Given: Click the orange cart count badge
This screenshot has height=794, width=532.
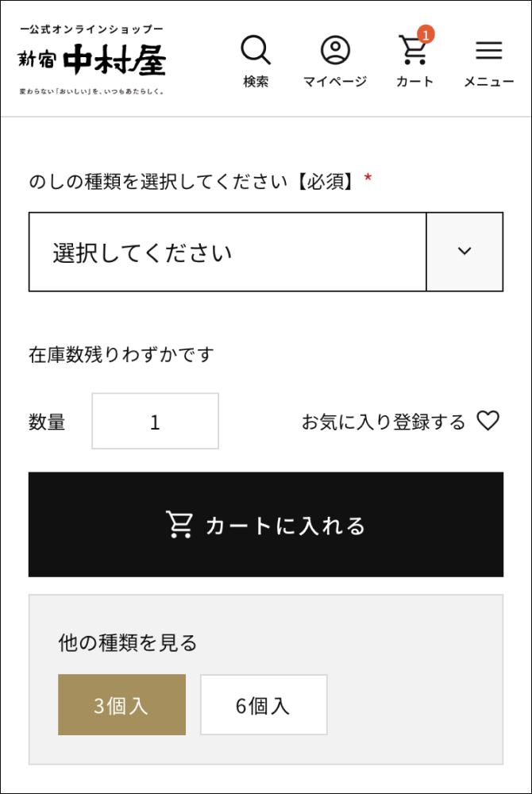Looking at the screenshot, I should (426, 34).
